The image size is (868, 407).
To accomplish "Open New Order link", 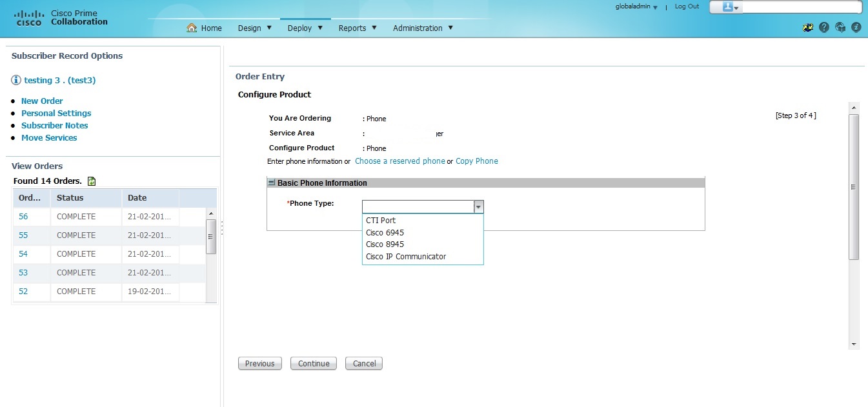I will pos(42,101).
